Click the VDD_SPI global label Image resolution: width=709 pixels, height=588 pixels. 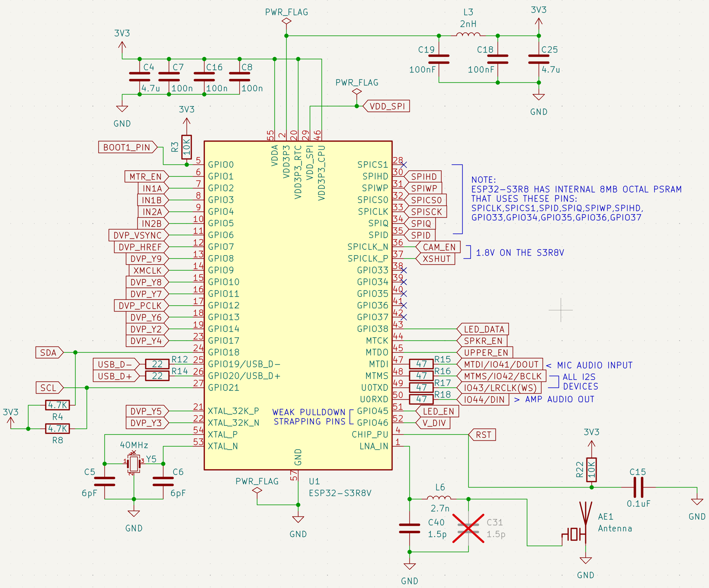click(386, 106)
